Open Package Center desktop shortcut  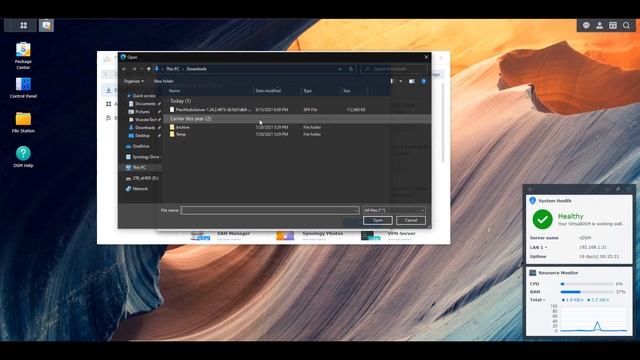pyautogui.click(x=23, y=56)
